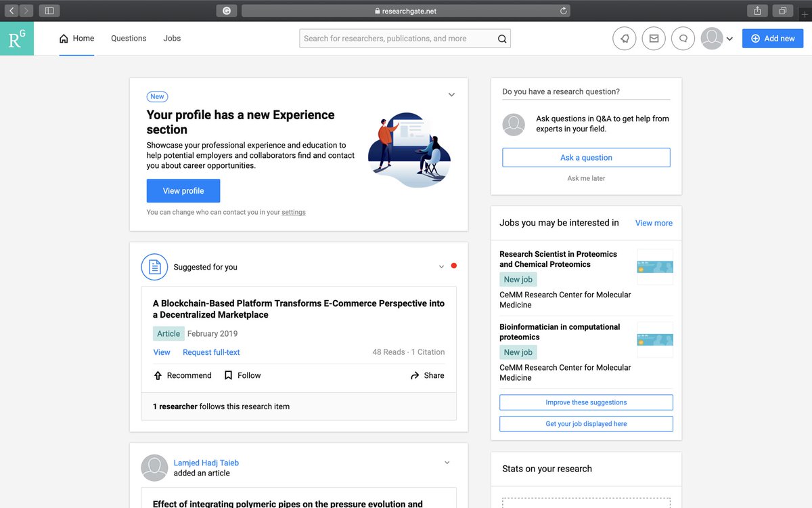Click the Grammarly extension icon

(x=227, y=11)
